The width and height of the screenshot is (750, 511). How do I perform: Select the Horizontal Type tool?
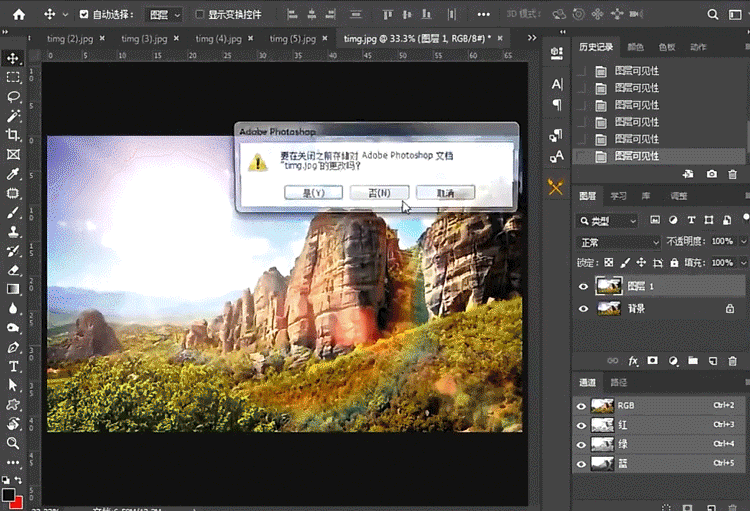point(13,367)
